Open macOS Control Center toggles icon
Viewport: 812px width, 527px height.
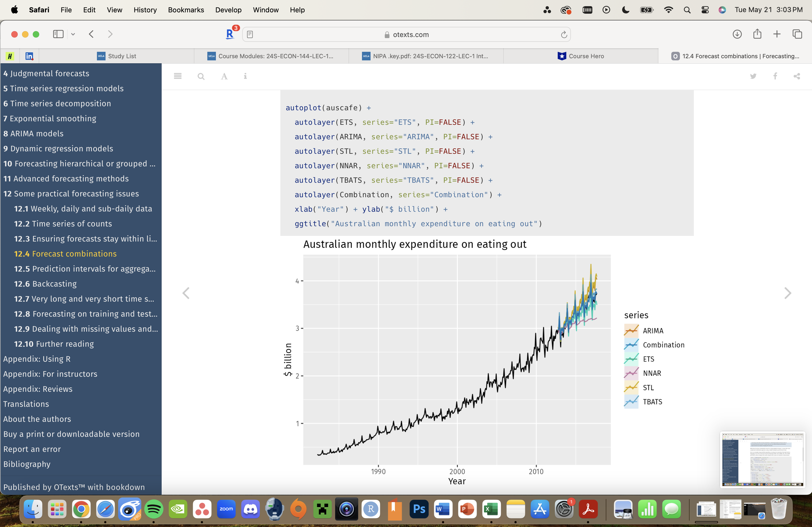tap(705, 10)
